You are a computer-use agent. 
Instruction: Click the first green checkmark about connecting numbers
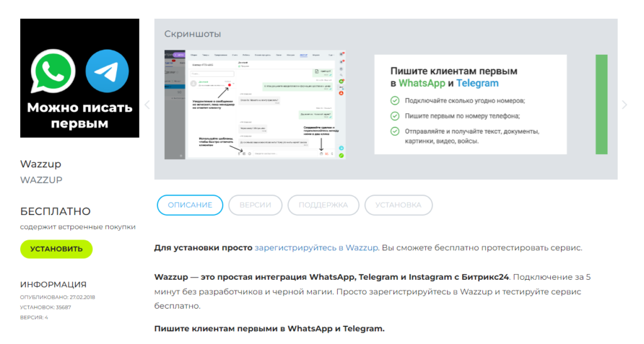394,101
